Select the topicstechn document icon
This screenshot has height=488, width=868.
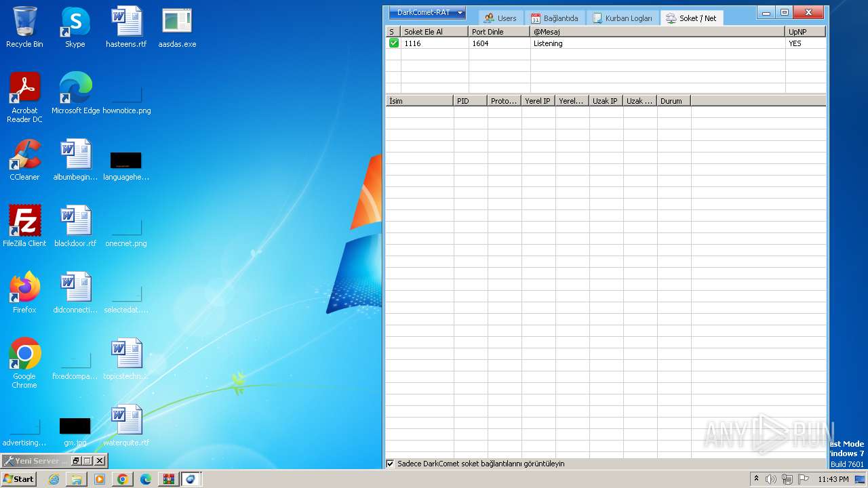coord(126,359)
